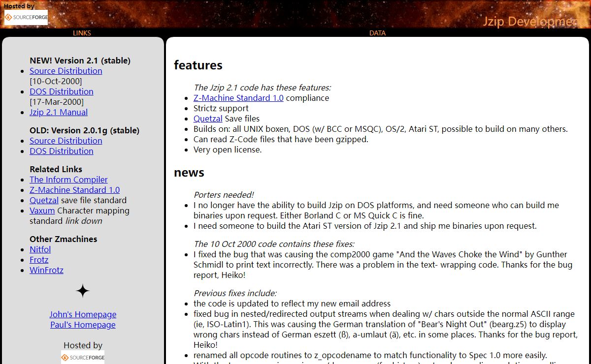Open the Vaxum character mapping link
Viewport: 591px width, 364px height.
(x=42, y=211)
